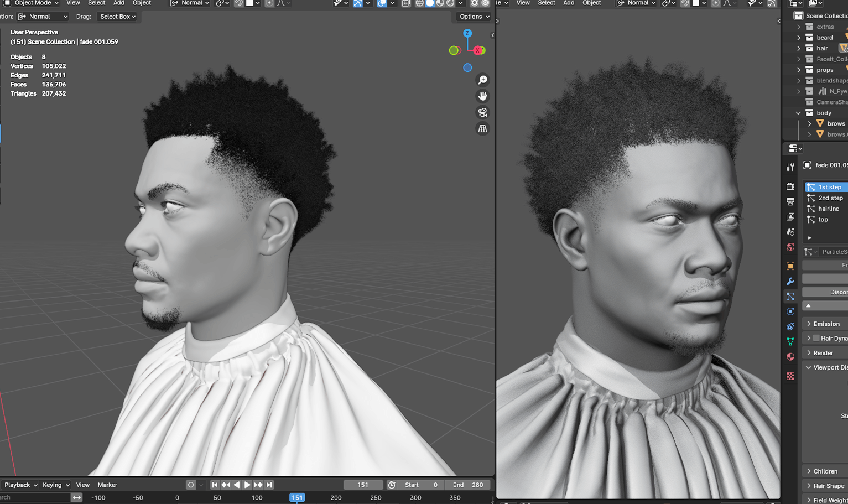Collapse the body collection
Screen dimensions: 848x504
tap(799, 113)
